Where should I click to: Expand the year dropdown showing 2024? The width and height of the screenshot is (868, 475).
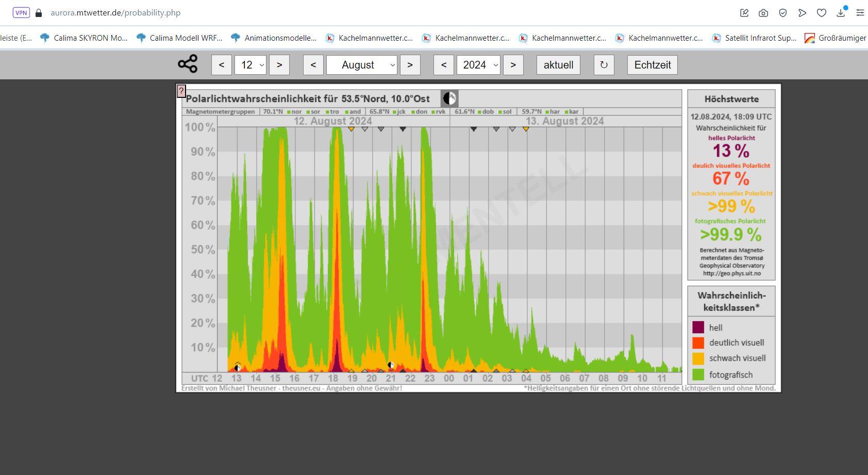point(478,65)
